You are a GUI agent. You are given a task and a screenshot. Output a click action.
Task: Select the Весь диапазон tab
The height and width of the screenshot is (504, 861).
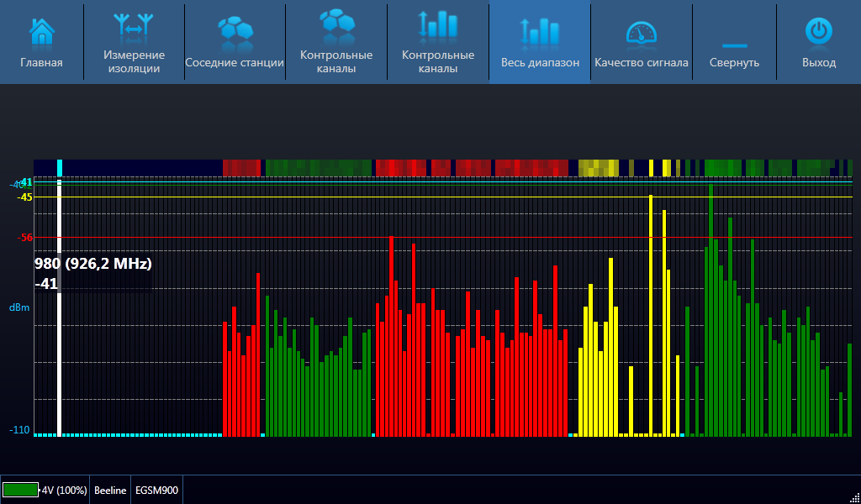click(540, 42)
